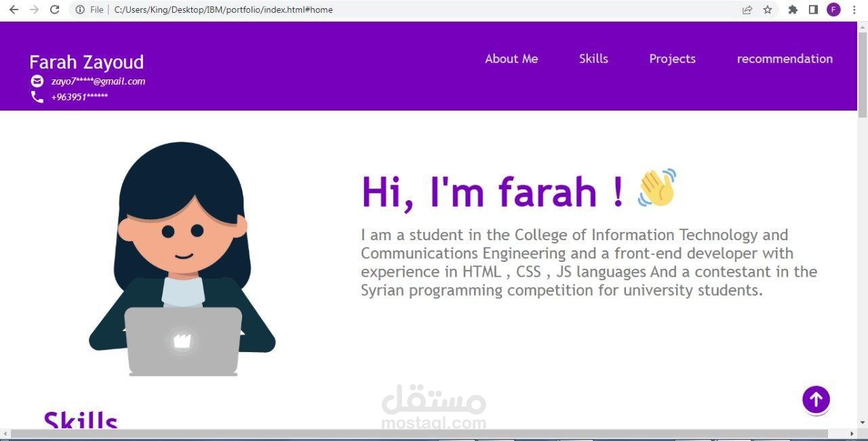868x441 pixels.
Task: Reload the page with the refresh icon
Action: point(55,9)
